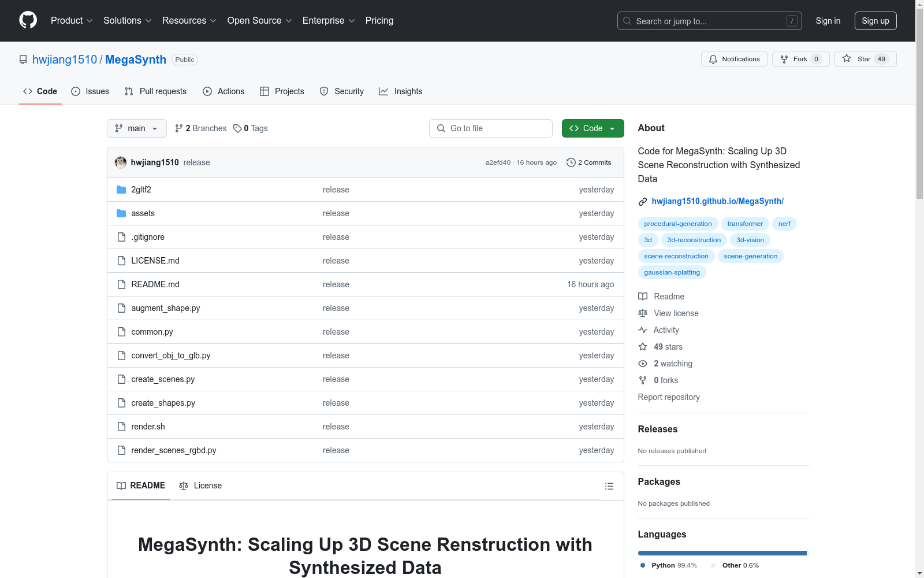Click the star icon beside 49 stars
Screen dimensions: 924x578
643,347
